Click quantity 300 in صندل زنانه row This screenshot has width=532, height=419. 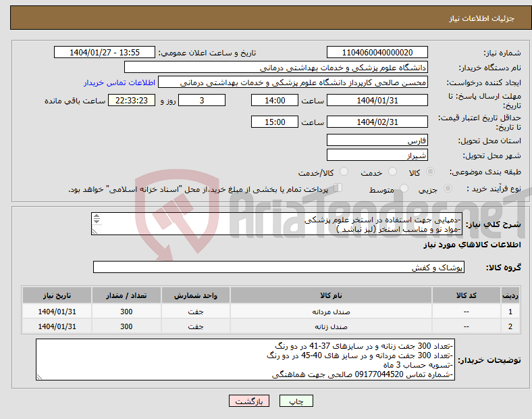click(126, 326)
